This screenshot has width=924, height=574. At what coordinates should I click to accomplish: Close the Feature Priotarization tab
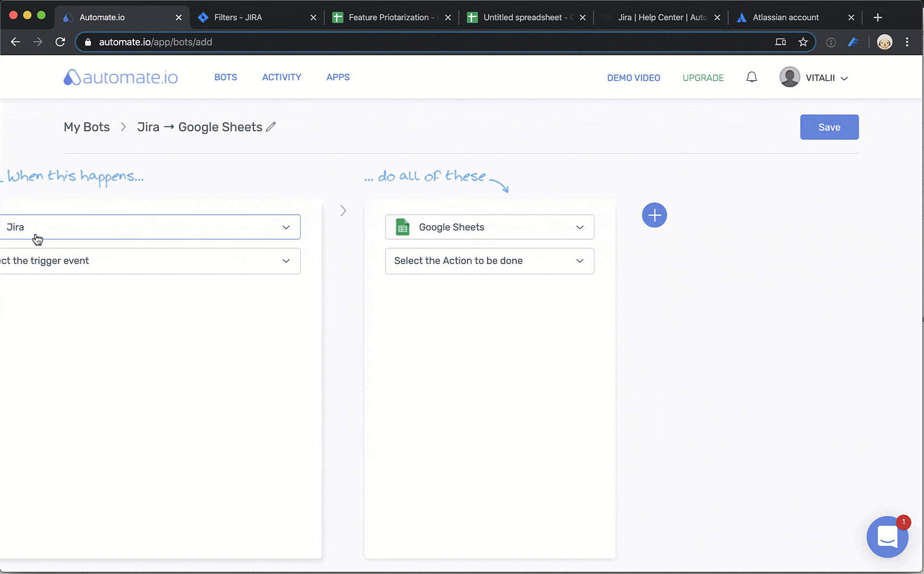point(448,18)
